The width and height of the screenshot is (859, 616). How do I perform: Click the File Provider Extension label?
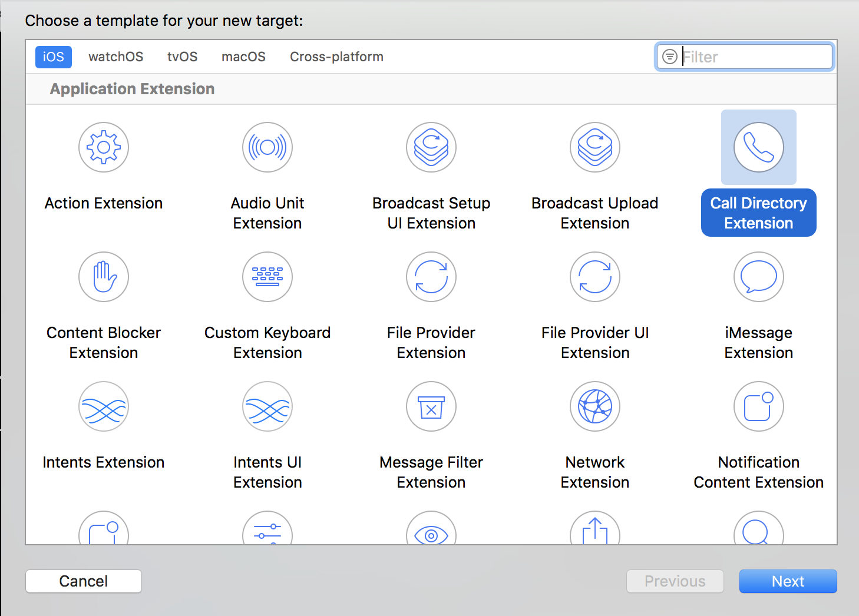coord(431,343)
